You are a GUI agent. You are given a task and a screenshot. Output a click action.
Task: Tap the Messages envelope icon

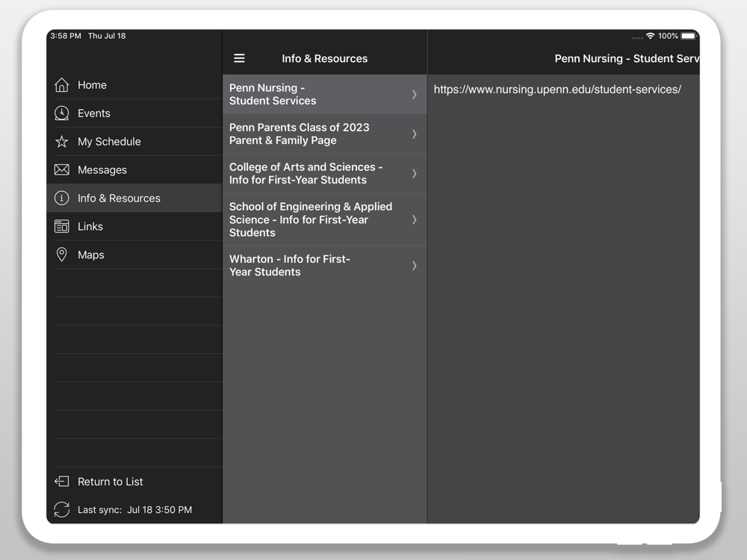(x=61, y=170)
